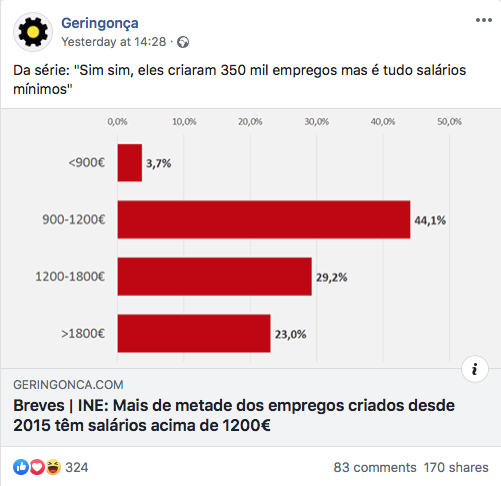Click the blue Like reaction icon

(x=21, y=467)
